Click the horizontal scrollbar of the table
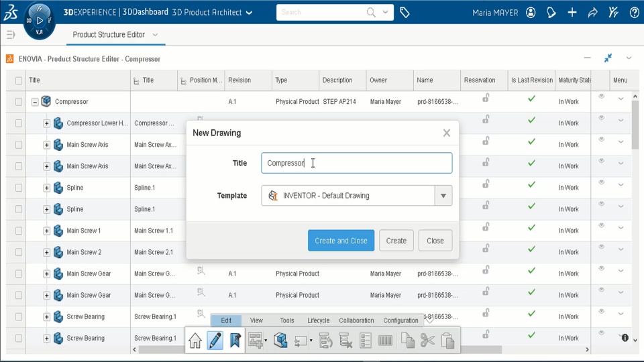 [321, 350]
